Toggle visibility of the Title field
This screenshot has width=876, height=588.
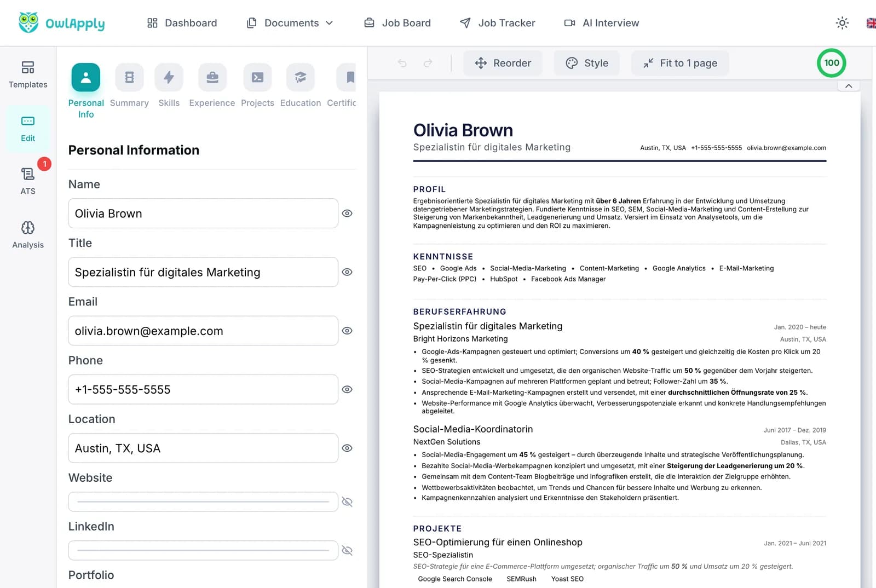point(347,272)
